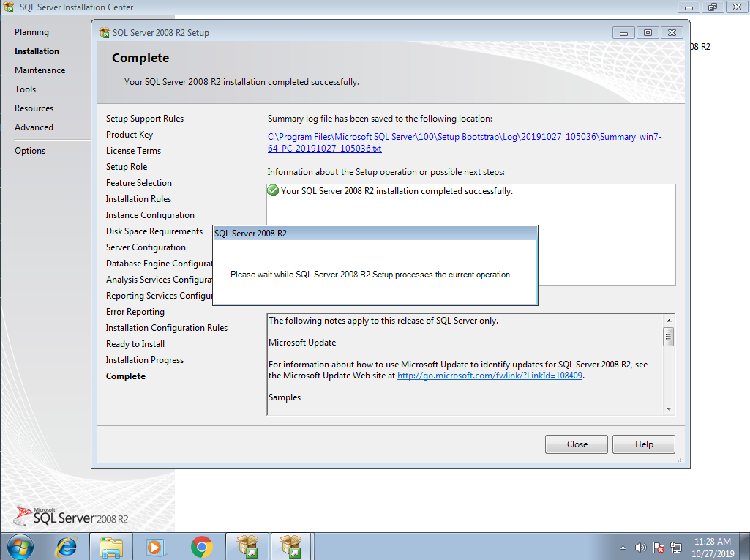The height and width of the screenshot is (560, 750).
Task: Select Disk Space Requirements step
Action: tap(154, 231)
